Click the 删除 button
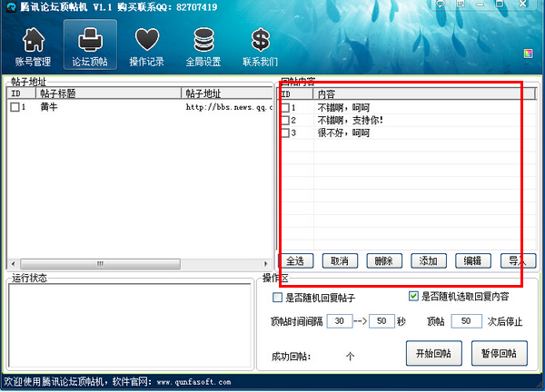 pyautogui.click(x=384, y=260)
